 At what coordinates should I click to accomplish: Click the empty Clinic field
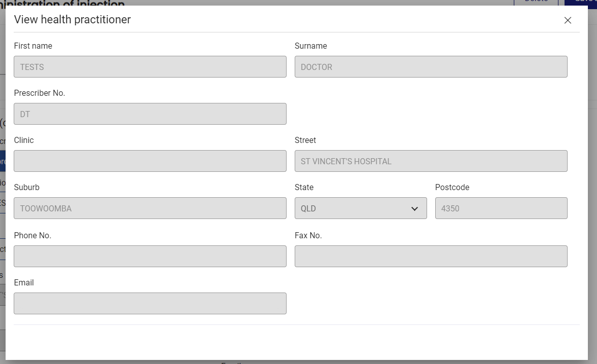coord(150,161)
